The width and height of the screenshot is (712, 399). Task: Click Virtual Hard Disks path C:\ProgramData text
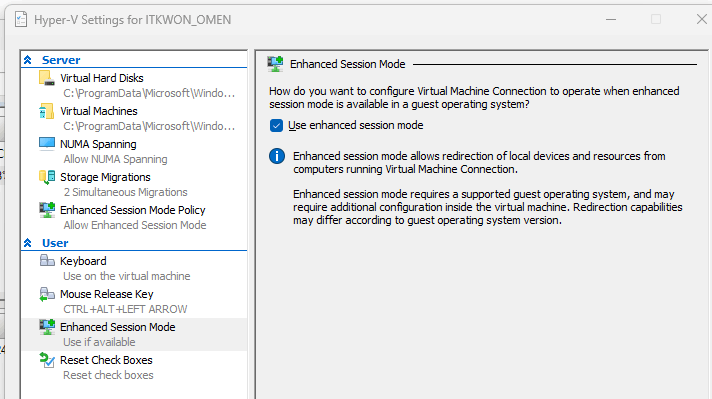[x=149, y=94]
